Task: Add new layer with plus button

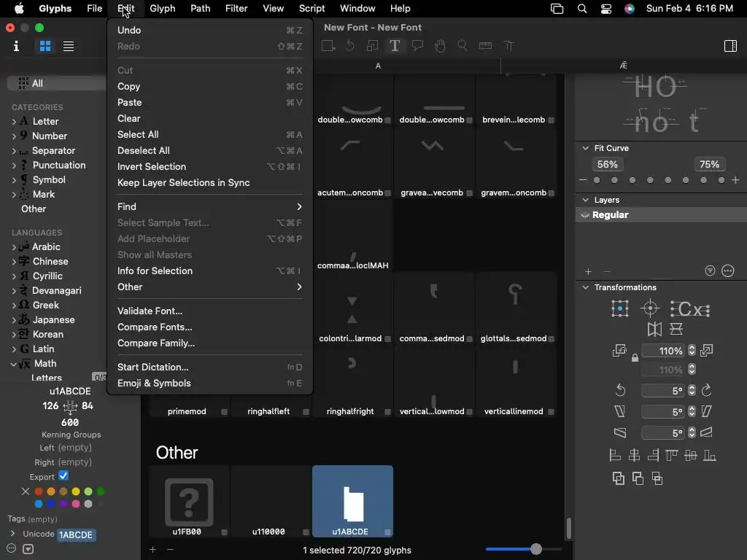Action: click(588, 271)
